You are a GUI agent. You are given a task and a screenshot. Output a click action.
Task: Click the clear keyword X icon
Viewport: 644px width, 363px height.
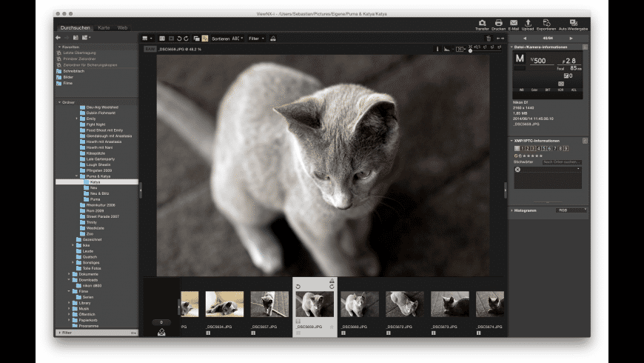click(517, 170)
